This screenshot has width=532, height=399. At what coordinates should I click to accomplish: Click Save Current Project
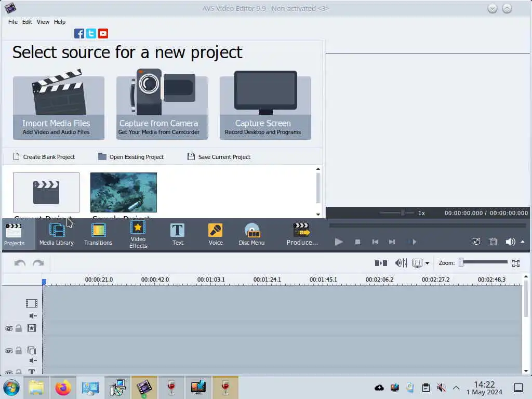point(219,157)
